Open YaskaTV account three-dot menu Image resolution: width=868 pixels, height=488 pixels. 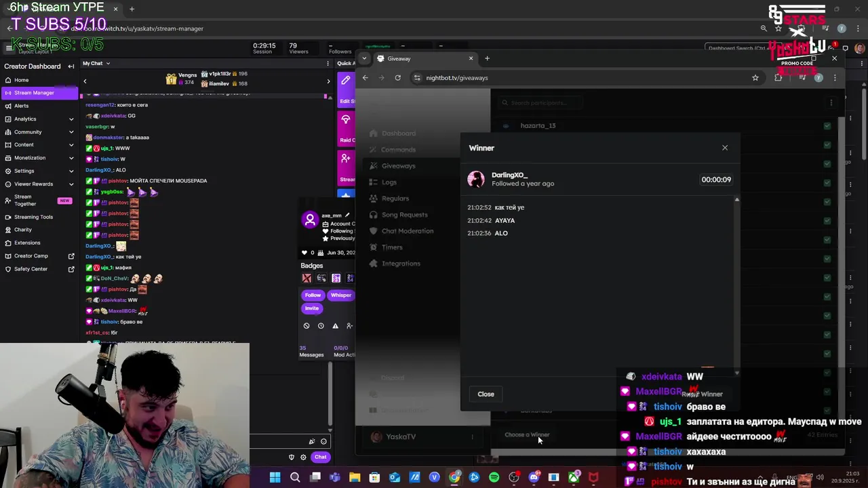(x=472, y=437)
